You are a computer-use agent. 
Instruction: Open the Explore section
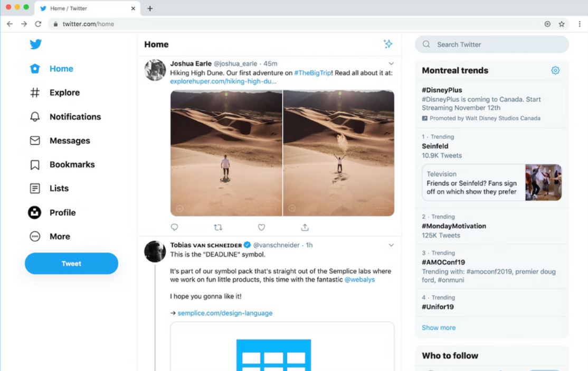(x=64, y=92)
